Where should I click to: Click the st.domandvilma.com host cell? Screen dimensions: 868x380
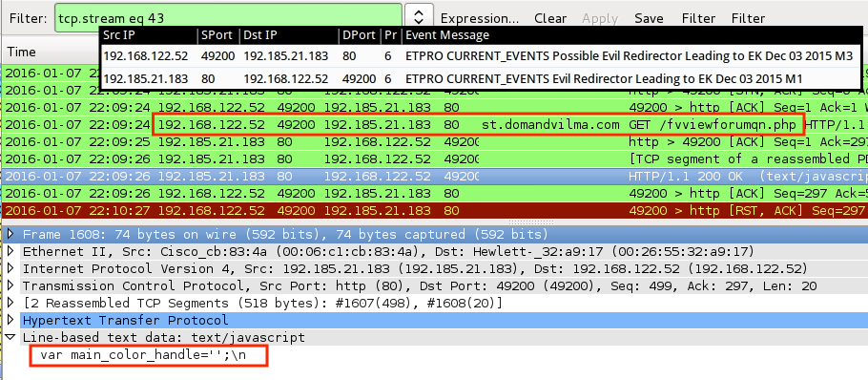[550, 125]
